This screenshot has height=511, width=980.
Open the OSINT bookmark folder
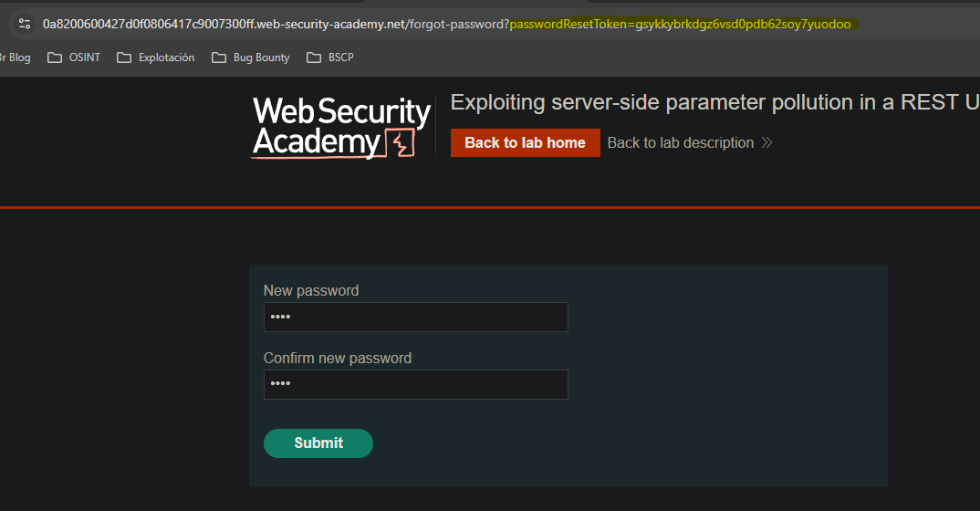click(x=74, y=57)
